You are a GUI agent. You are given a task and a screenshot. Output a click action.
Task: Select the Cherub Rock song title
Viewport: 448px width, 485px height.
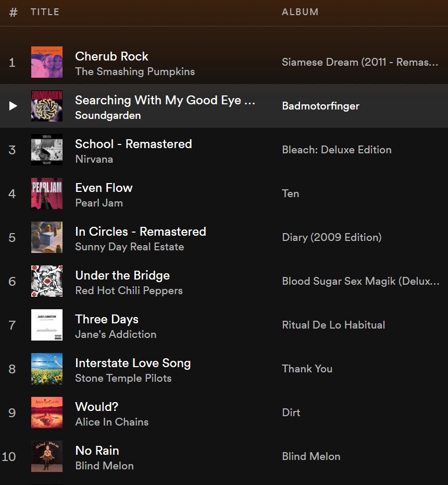111,56
